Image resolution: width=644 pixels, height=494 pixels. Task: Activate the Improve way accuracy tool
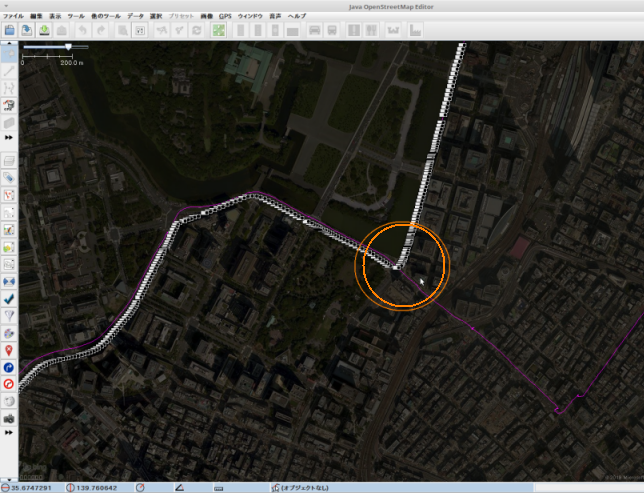click(x=9, y=88)
